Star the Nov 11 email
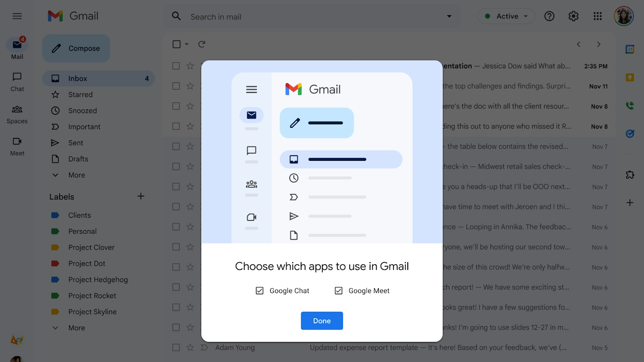This screenshot has height=362, width=644. click(190, 86)
